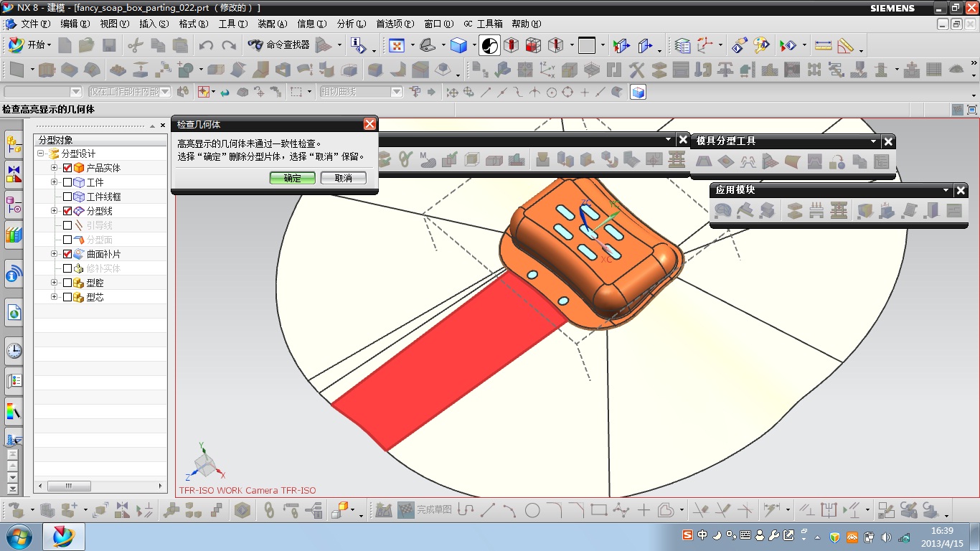Click the 命令查找器 binoculars icon
This screenshot has height=551, width=980.
[255, 45]
